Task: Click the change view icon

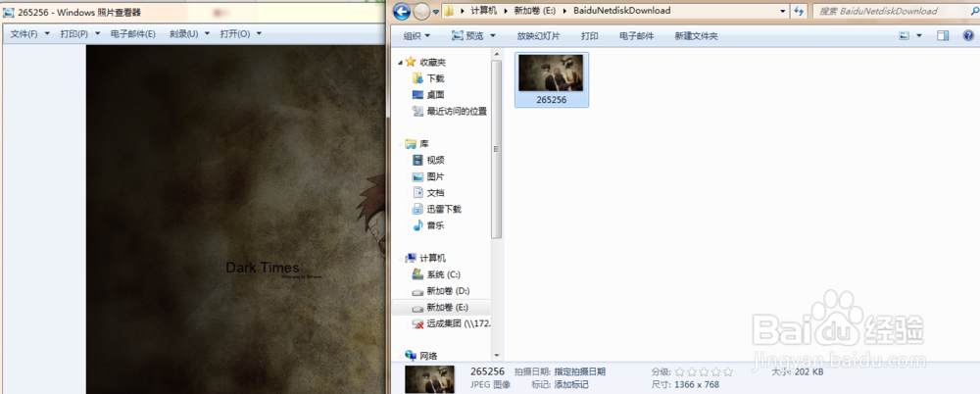Action: coord(904,36)
